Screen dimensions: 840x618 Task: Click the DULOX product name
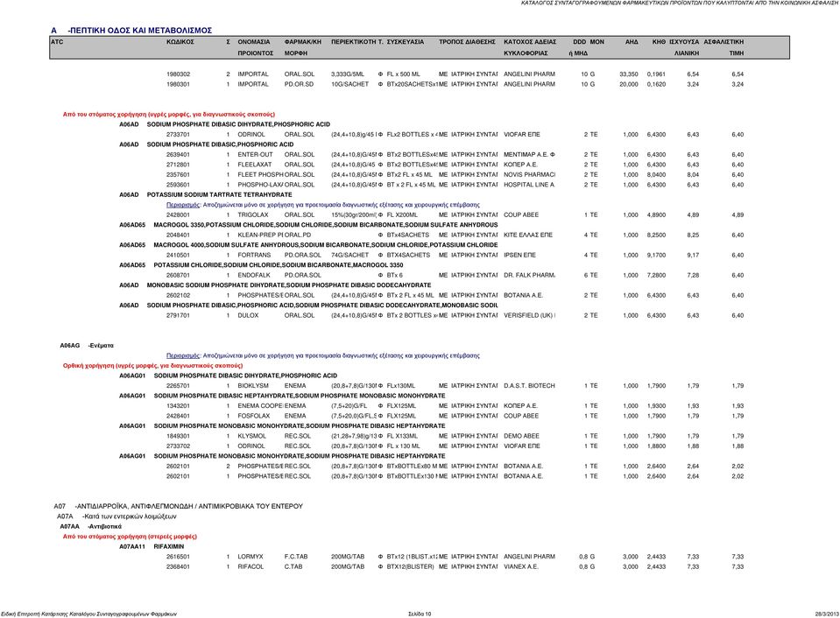click(x=248, y=315)
